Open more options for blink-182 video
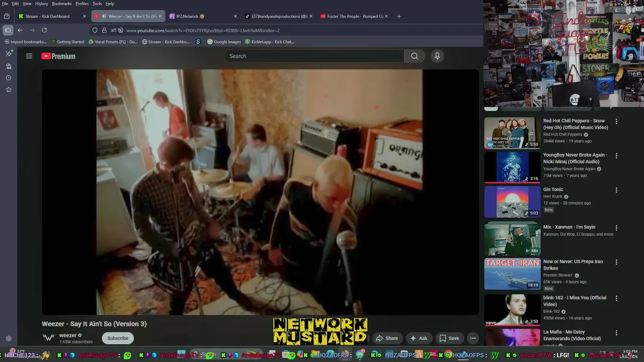The image size is (644, 362). (x=616, y=298)
